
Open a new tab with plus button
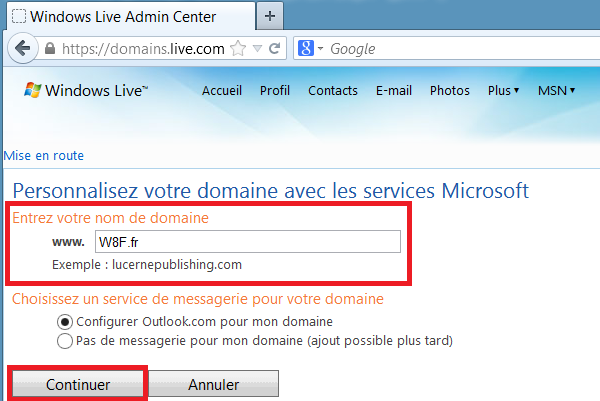click(x=270, y=16)
